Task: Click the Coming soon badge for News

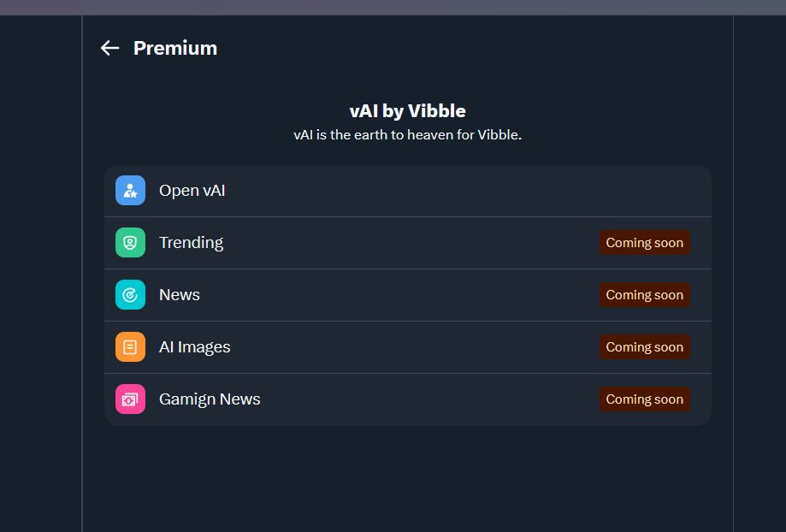Action: (x=644, y=295)
